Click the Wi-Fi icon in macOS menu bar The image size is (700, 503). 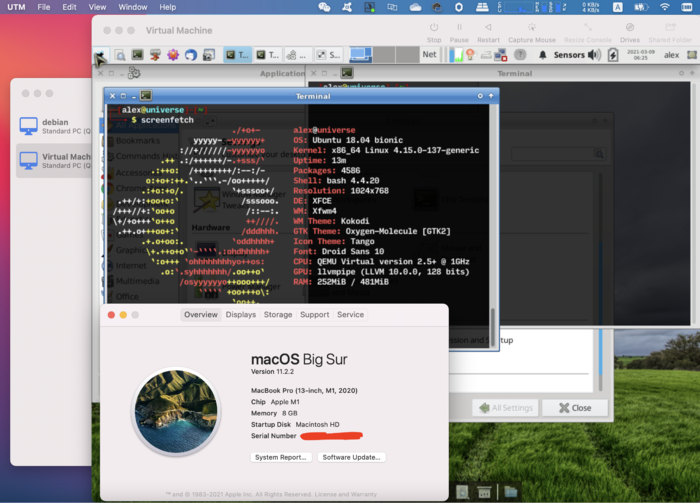pos(665,7)
